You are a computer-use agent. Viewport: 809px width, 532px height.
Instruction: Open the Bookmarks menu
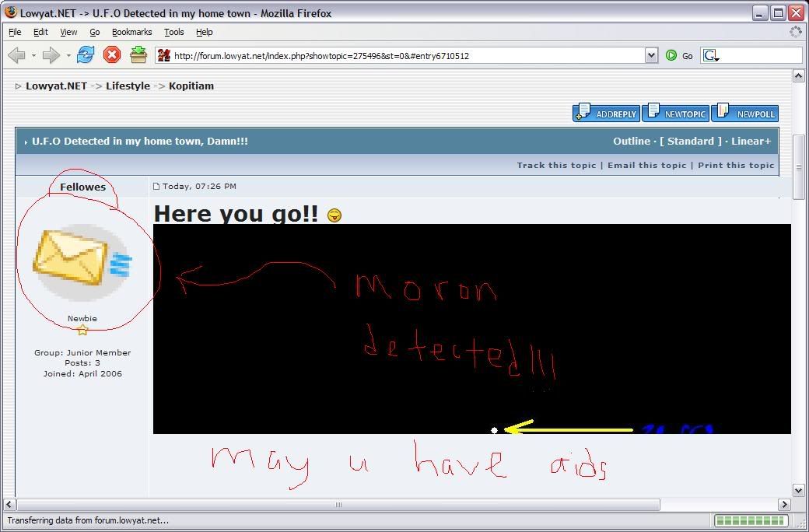tap(131, 32)
